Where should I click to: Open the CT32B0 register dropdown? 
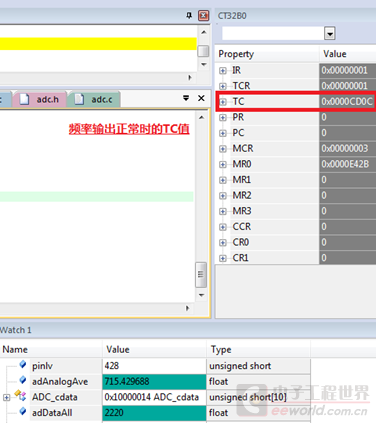[329, 33]
